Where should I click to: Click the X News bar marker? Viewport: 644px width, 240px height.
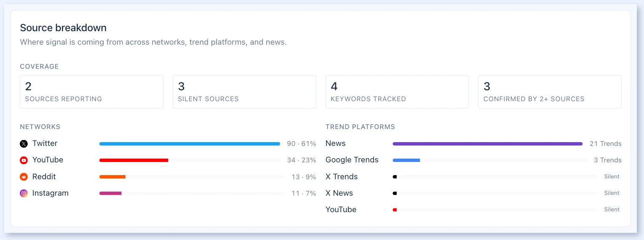pos(395,193)
